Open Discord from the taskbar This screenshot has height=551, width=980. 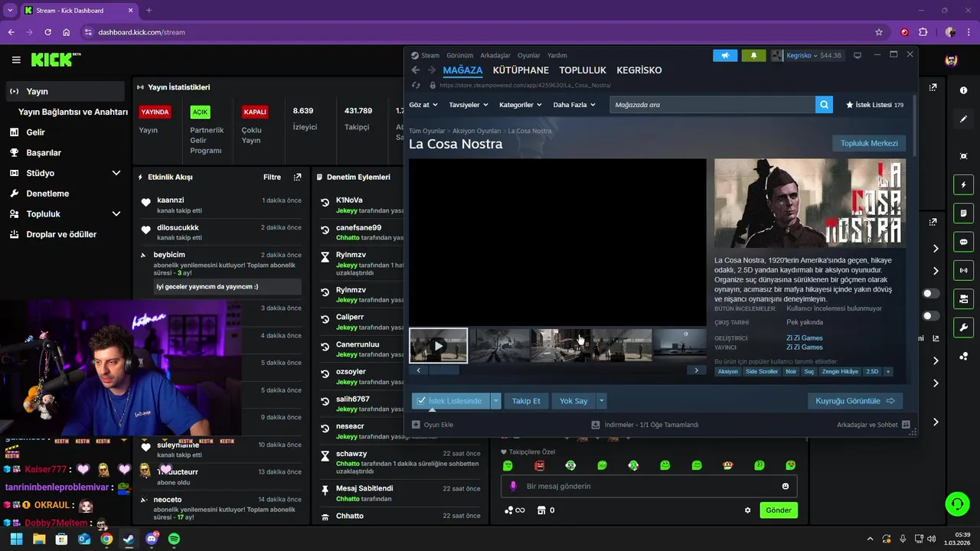(x=152, y=539)
